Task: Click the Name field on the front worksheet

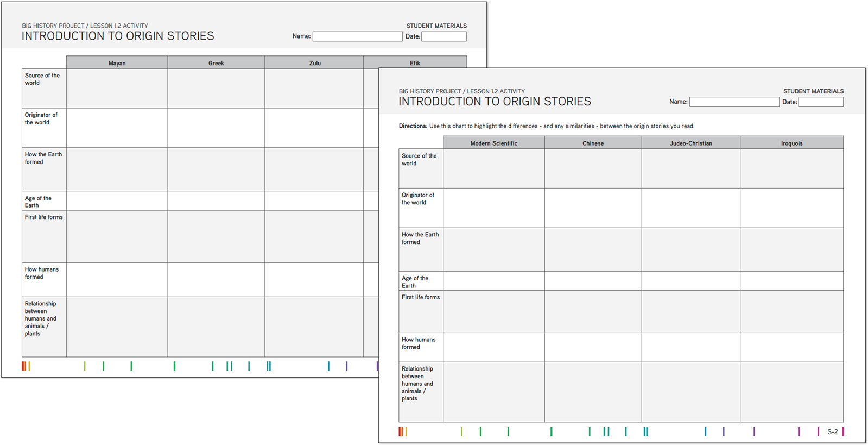Action: pos(734,102)
